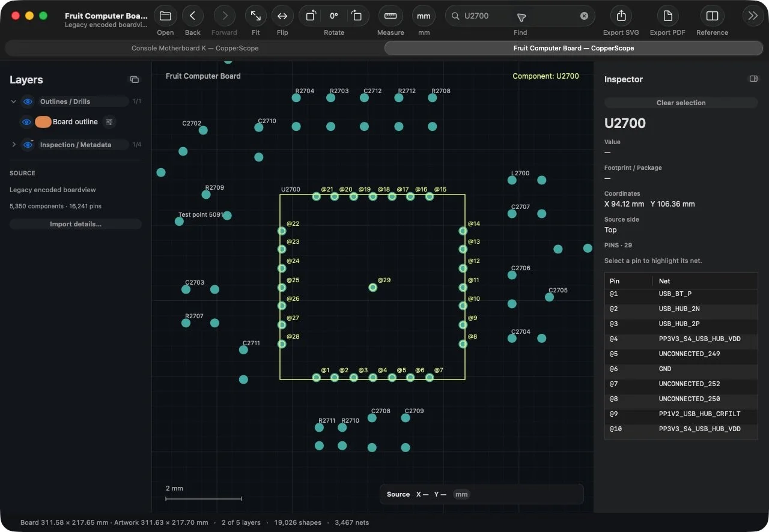769x532 pixels.
Task: Click the Net column header
Action: pos(705,281)
